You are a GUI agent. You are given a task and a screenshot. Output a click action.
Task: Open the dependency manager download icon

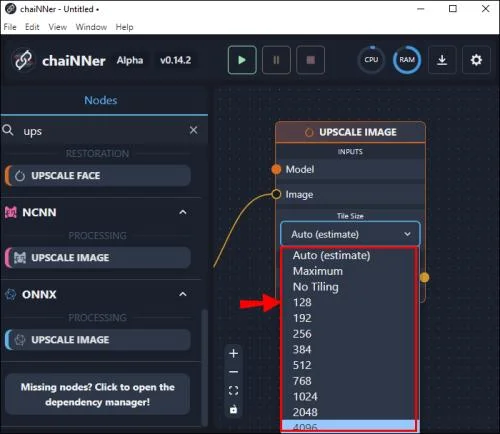click(442, 60)
